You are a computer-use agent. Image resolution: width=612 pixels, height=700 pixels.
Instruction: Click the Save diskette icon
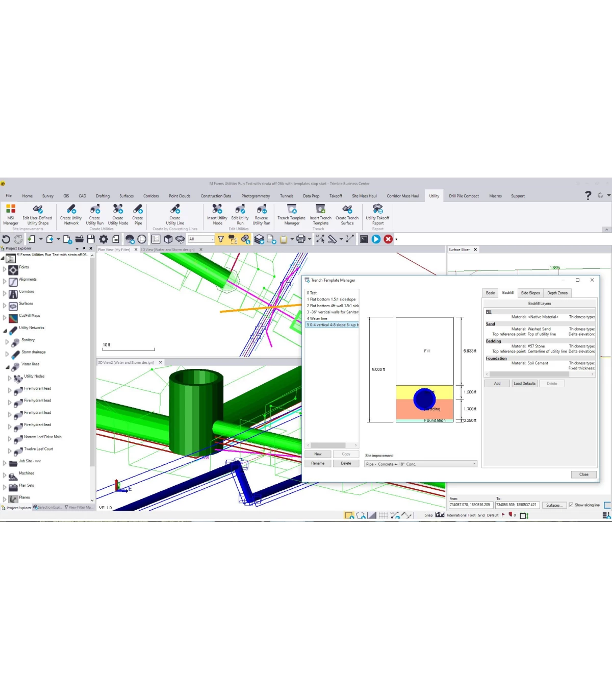coord(91,239)
